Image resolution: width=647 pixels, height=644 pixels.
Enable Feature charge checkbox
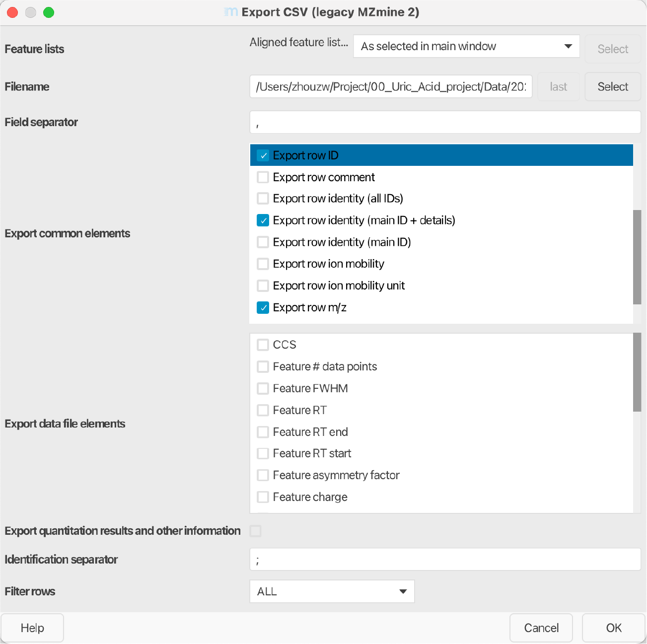pos(263,497)
